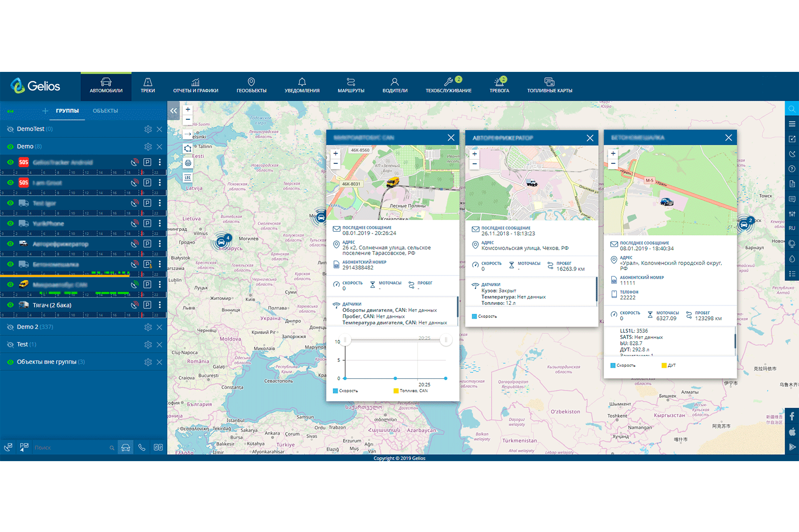Open the map search tool in right sidebar
799x532 pixels.
792,109
